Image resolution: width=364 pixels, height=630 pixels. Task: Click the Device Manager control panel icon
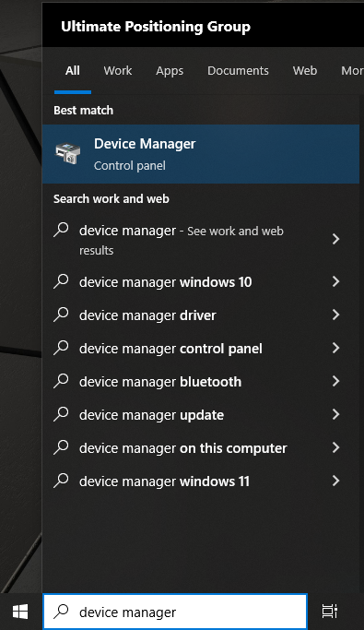67,153
